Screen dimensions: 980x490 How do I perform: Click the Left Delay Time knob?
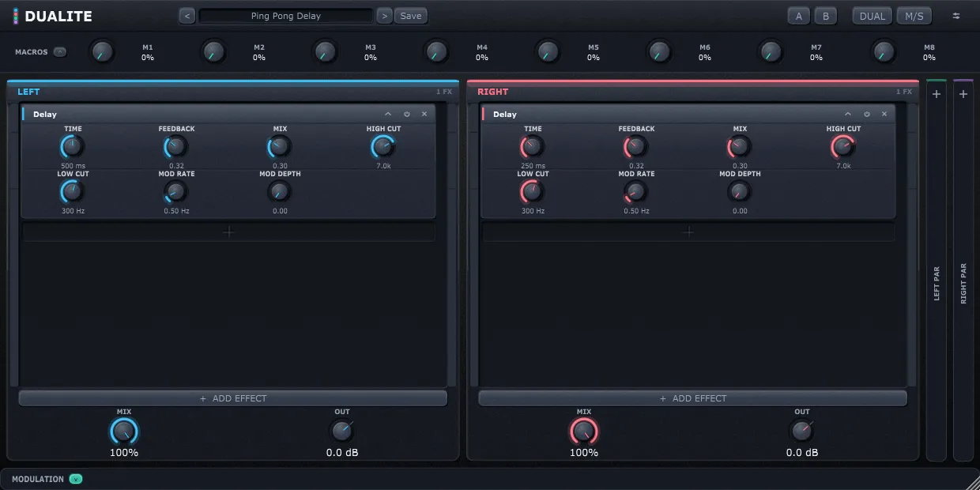tap(73, 146)
